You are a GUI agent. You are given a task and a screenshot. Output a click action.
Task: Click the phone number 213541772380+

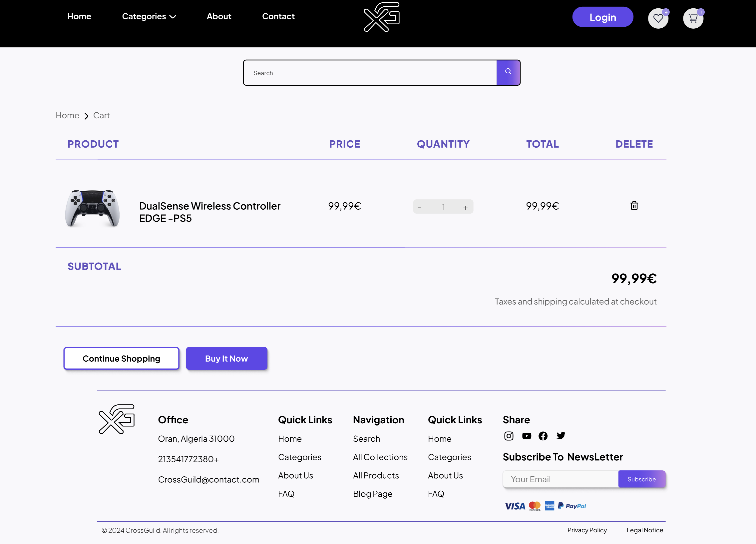coord(188,459)
